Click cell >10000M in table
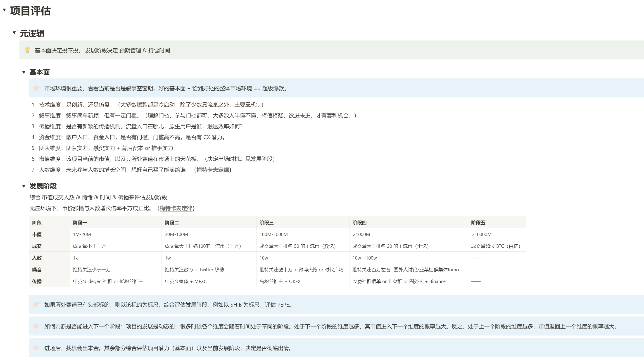This screenshot has height=364, width=644. click(497, 234)
